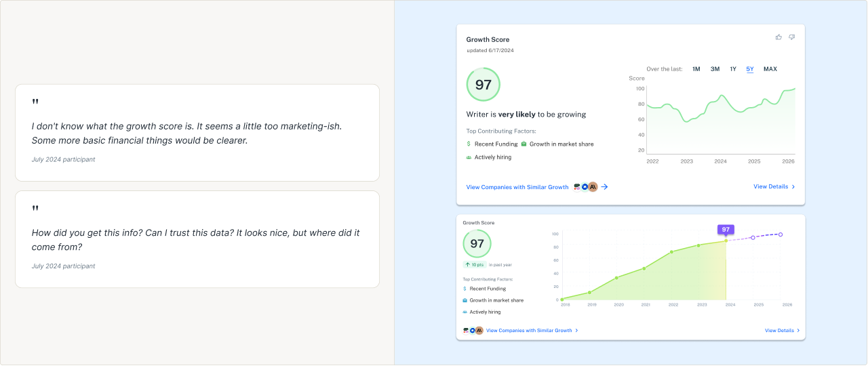Viewport: 868px width, 391px height.
Task: Open View Details link in upper card
Action: [x=770, y=187]
